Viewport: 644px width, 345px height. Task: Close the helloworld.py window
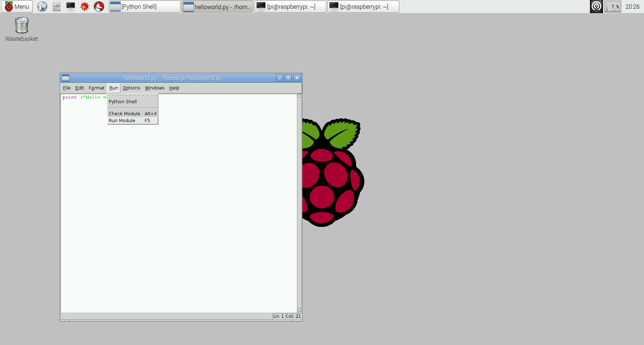[x=297, y=78]
